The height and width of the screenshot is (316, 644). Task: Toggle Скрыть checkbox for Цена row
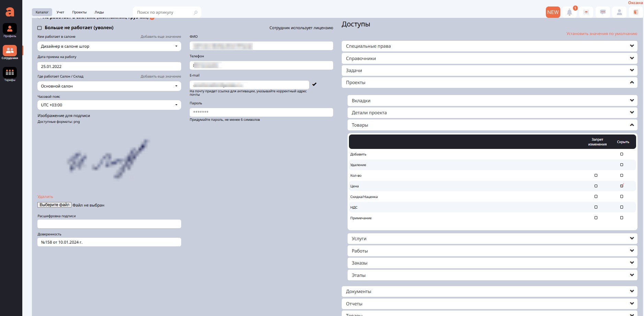click(x=621, y=186)
